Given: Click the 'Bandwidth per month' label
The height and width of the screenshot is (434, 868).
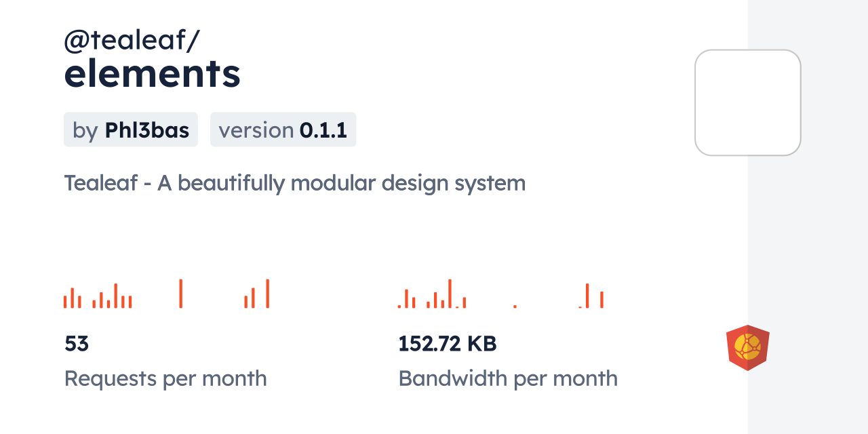Looking at the screenshot, I should [x=508, y=378].
